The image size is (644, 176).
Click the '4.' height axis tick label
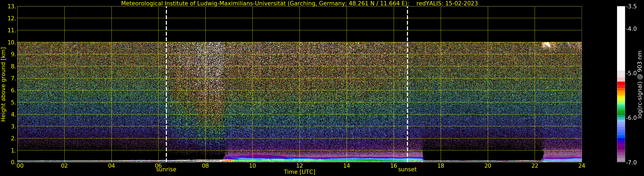coord(13,114)
